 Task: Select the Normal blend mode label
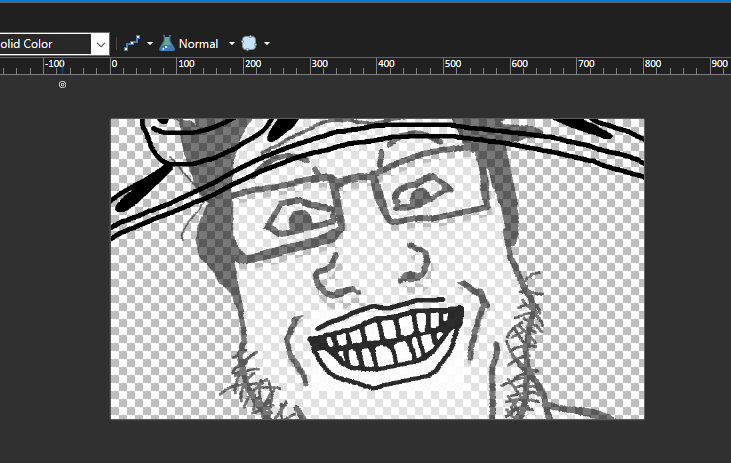coord(198,44)
